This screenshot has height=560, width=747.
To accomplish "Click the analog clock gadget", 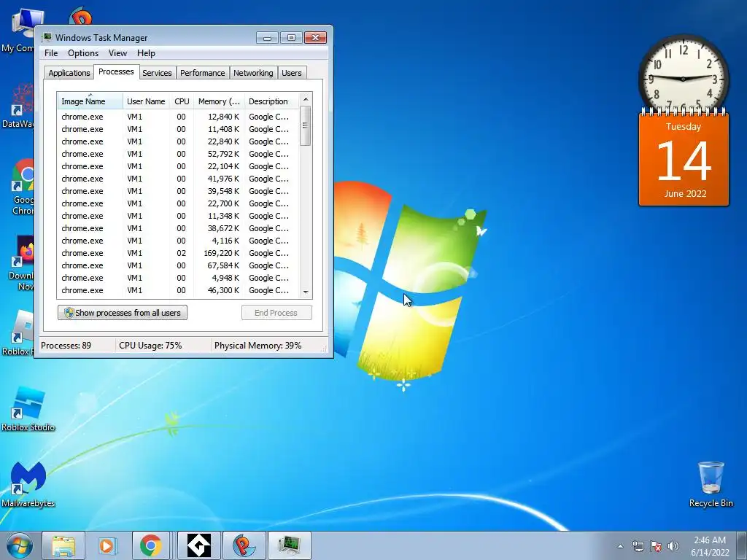I will (x=683, y=79).
